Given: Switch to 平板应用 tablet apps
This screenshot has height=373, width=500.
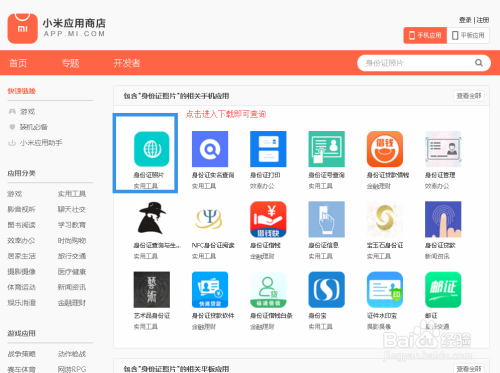Looking at the screenshot, I should [468, 35].
